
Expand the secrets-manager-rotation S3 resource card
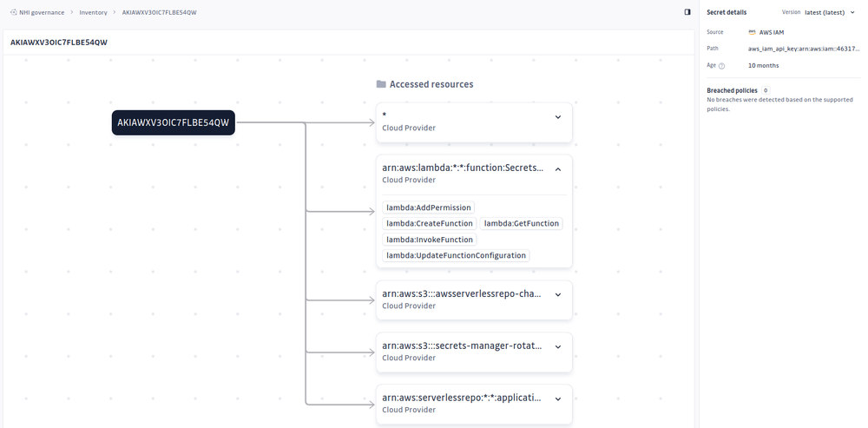tap(558, 347)
